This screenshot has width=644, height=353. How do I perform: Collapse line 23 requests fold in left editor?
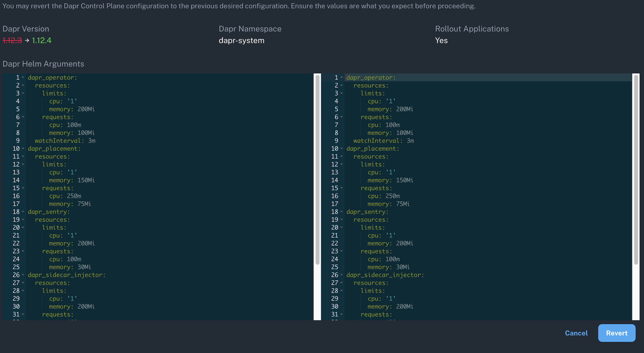23,251
